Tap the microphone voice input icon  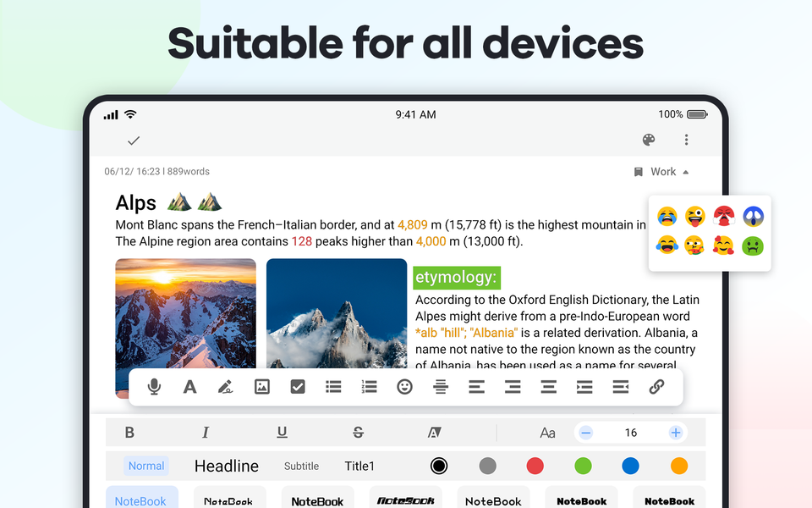(154, 387)
